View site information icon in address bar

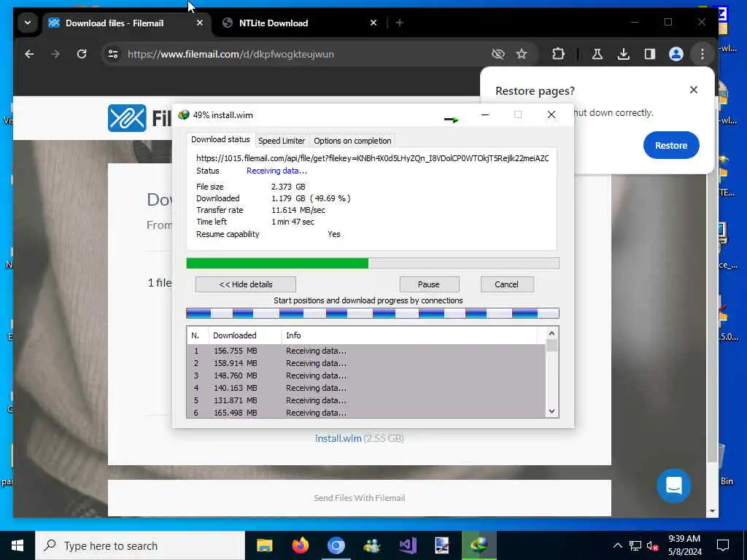tap(113, 54)
